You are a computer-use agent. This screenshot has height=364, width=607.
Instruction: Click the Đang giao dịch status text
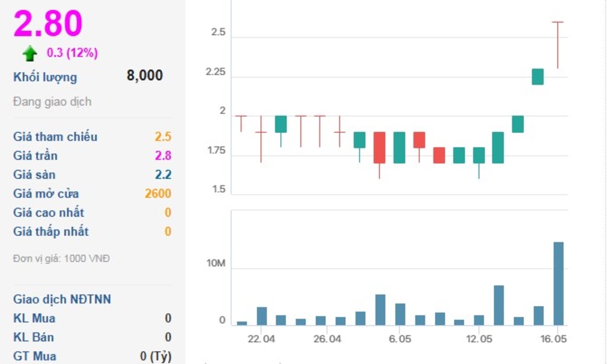(52, 102)
